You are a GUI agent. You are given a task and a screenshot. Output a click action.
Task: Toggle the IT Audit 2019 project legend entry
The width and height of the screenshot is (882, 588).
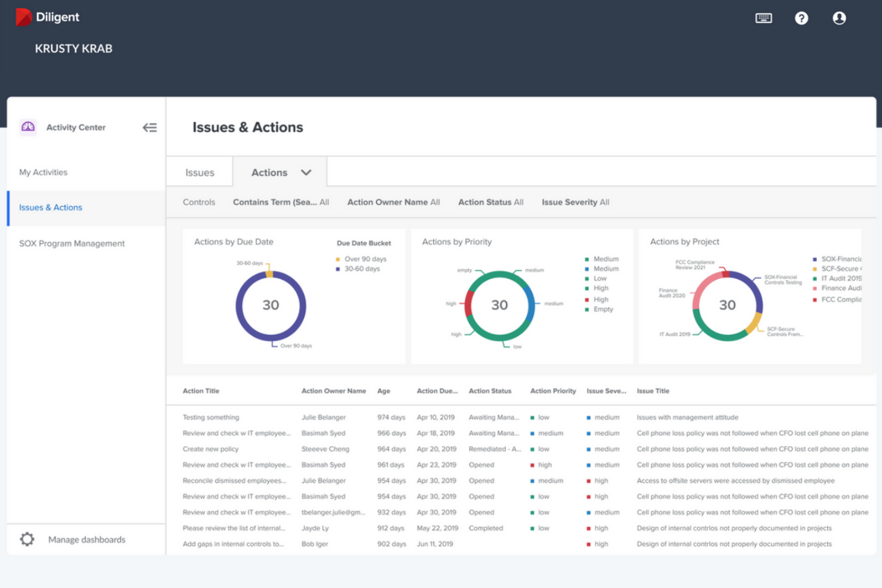(x=840, y=278)
